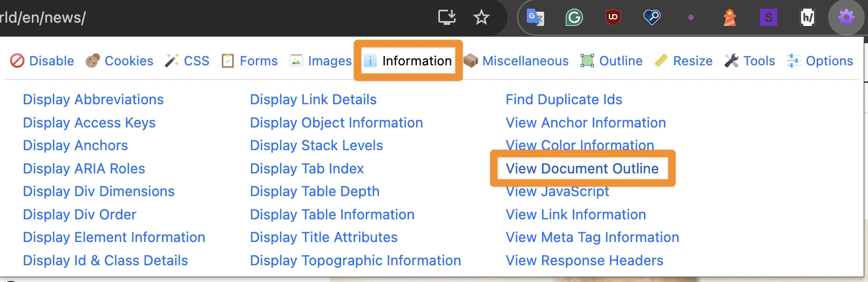The height and width of the screenshot is (282, 868).
Task: Click the Hypothesis extension icon
Action: [807, 18]
